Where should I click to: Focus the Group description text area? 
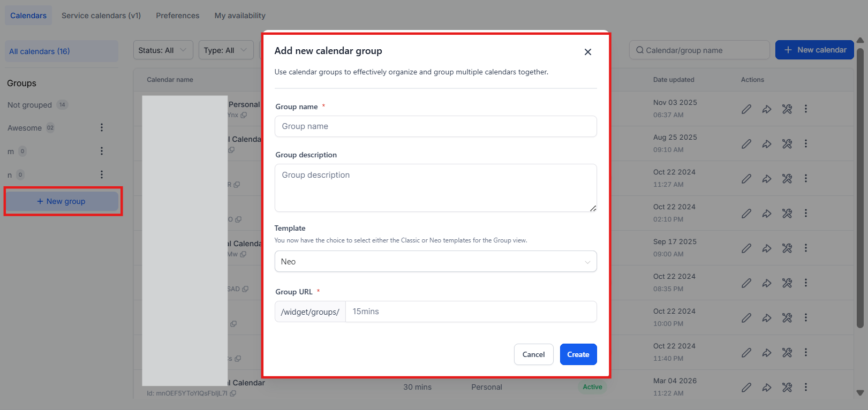click(x=435, y=187)
